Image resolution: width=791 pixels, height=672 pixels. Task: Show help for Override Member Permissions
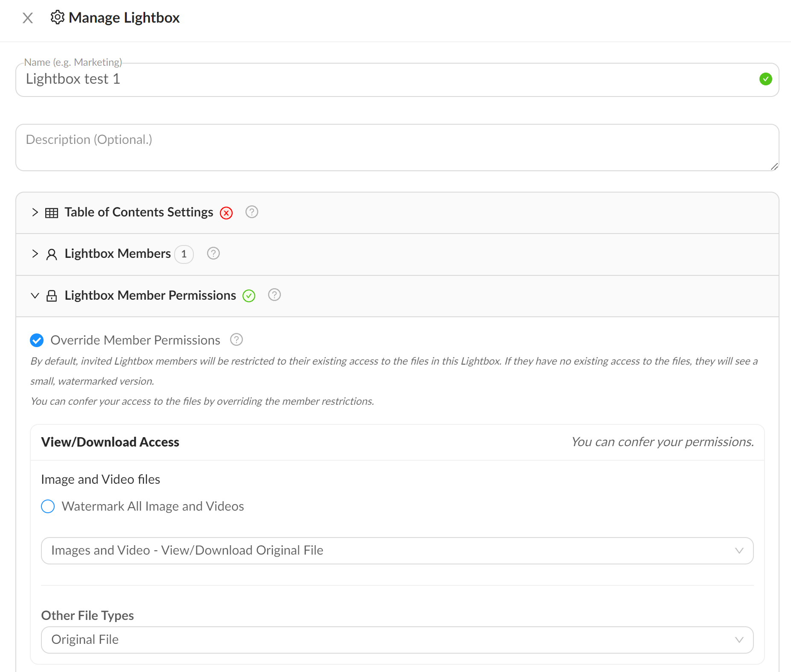236,340
